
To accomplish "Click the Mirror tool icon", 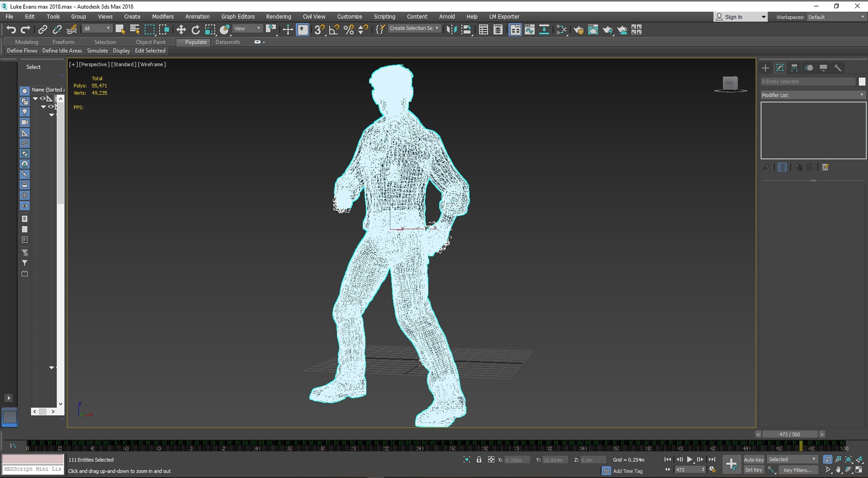I will [452, 30].
